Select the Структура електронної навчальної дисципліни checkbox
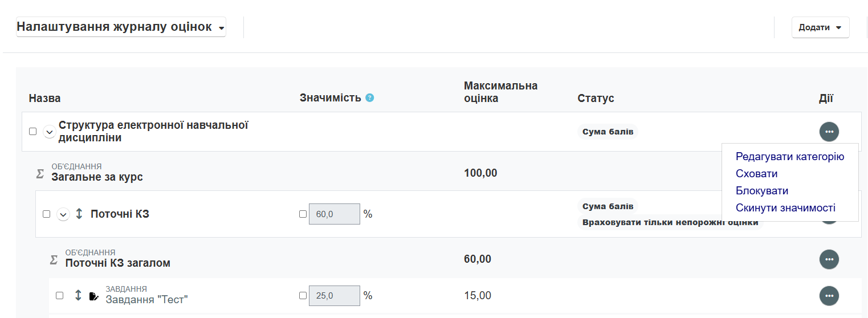Screen dimensions: 868x318 [32, 132]
